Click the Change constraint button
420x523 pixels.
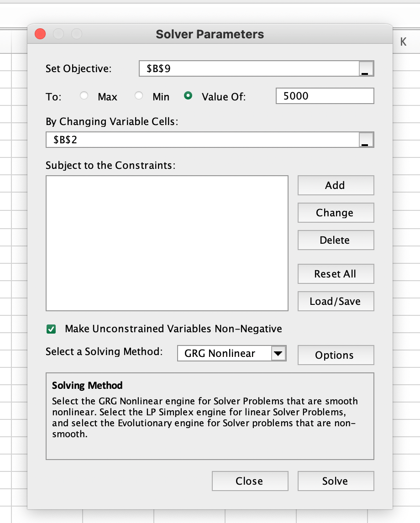pos(336,213)
